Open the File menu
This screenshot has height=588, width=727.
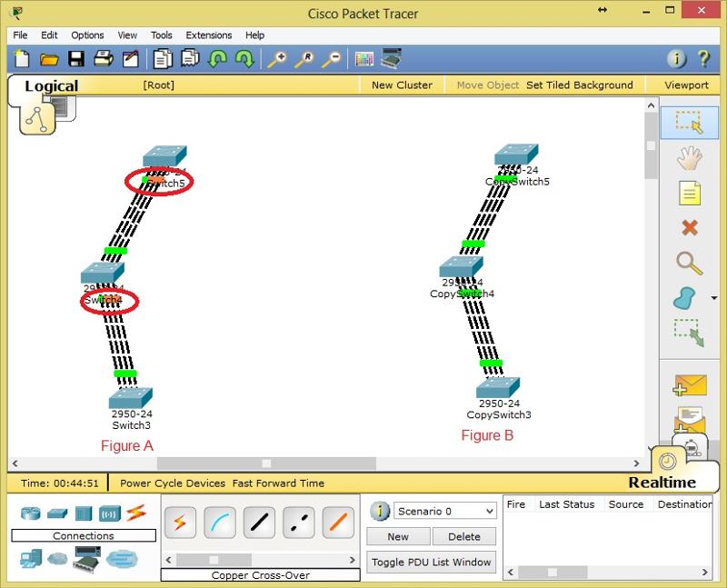click(x=20, y=35)
